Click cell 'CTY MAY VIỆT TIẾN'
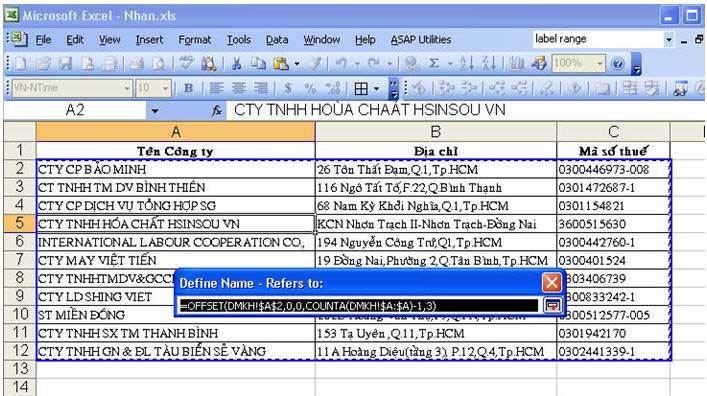The height and width of the screenshot is (396, 707). click(175, 260)
